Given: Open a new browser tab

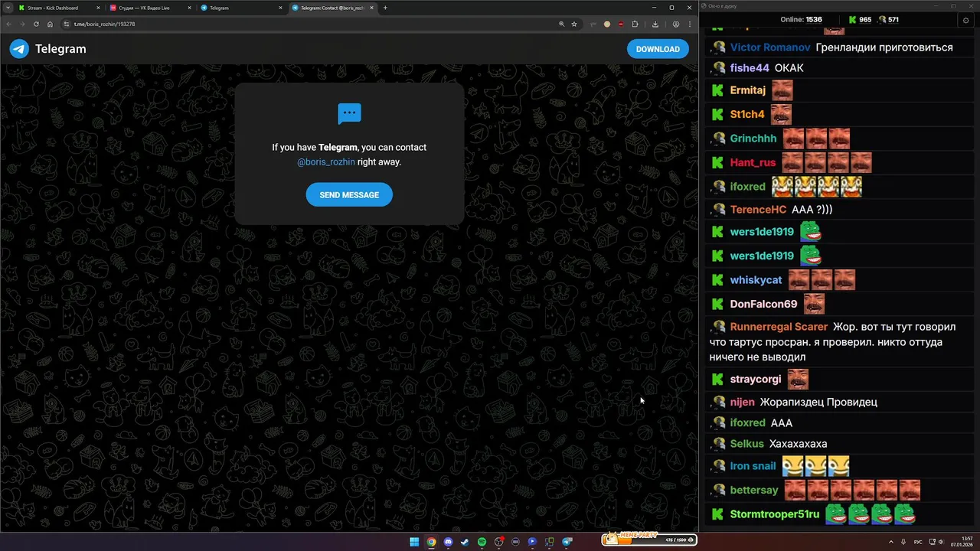Looking at the screenshot, I should point(385,8).
